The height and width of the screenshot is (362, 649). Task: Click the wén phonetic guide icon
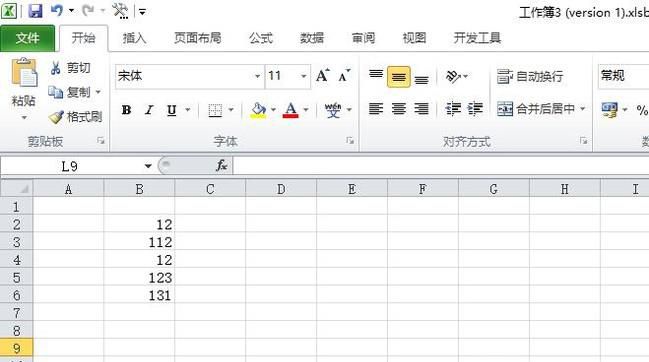(x=333, y=110)
